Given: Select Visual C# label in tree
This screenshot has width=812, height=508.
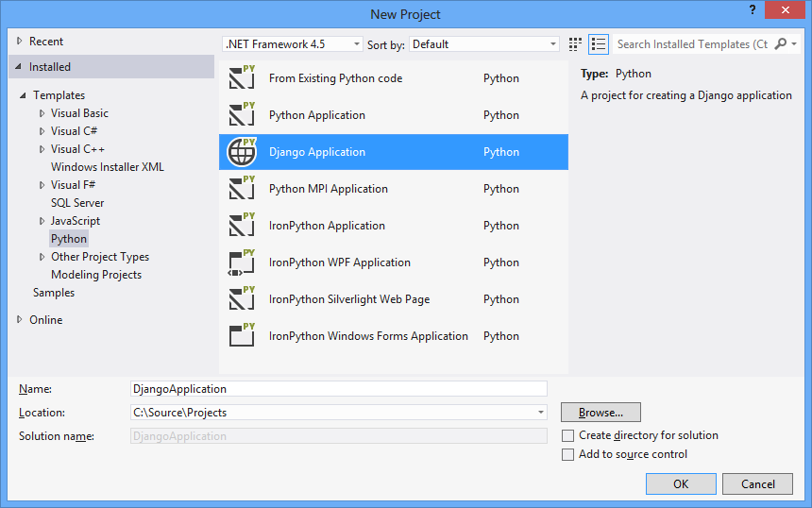Looking at the screenshot, I should [x=74, y=131].
